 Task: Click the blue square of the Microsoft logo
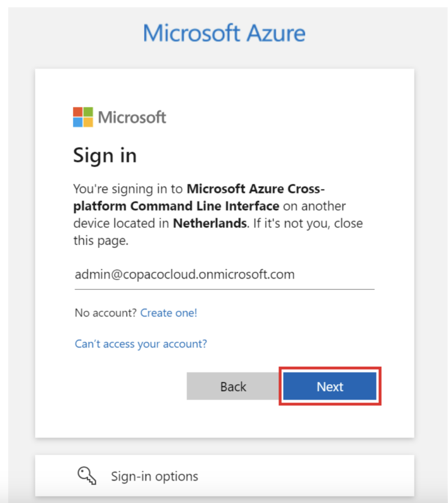[78, 122]
